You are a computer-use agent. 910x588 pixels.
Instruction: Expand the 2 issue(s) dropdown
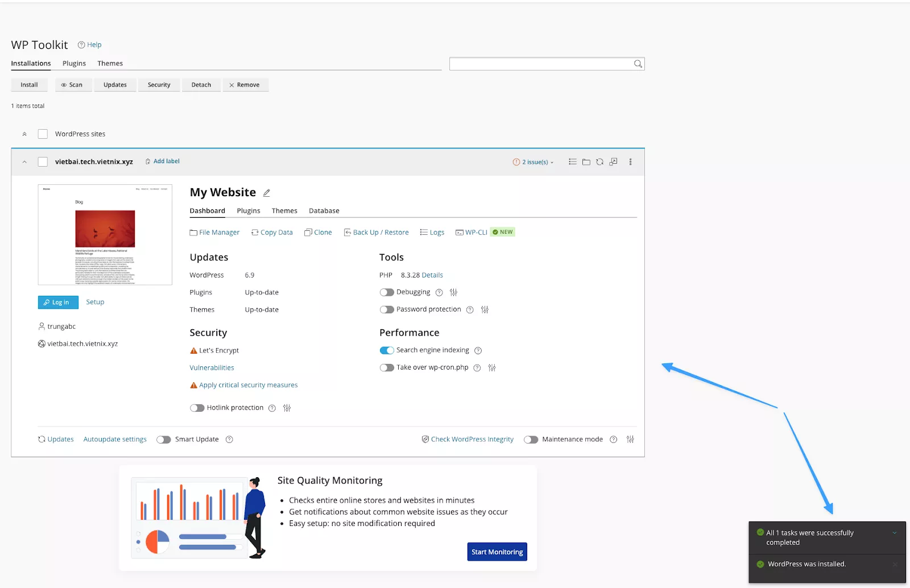(x=533, y=162)
